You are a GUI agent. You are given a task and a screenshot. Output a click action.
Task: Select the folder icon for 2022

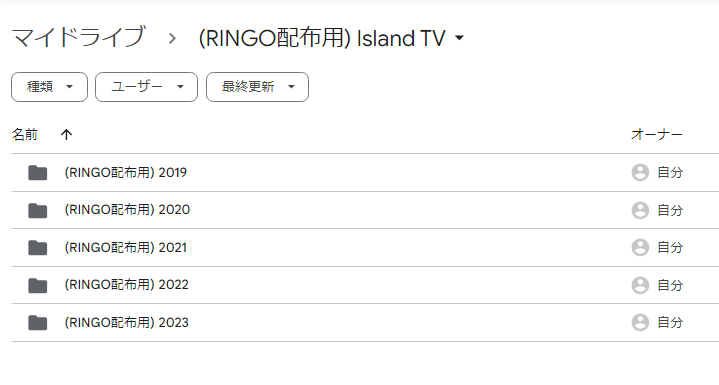pyautogui.click(x=38, y=285)
